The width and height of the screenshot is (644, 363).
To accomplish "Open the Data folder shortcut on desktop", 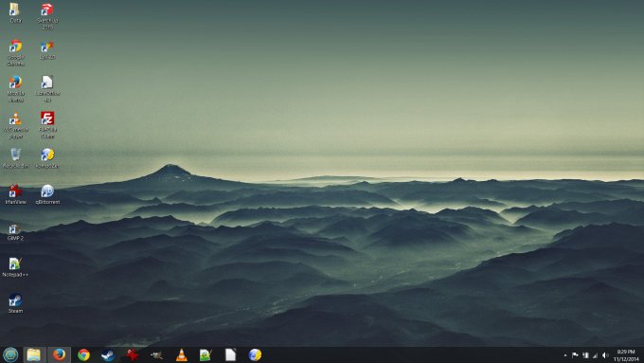I will [x=15, y=12].
